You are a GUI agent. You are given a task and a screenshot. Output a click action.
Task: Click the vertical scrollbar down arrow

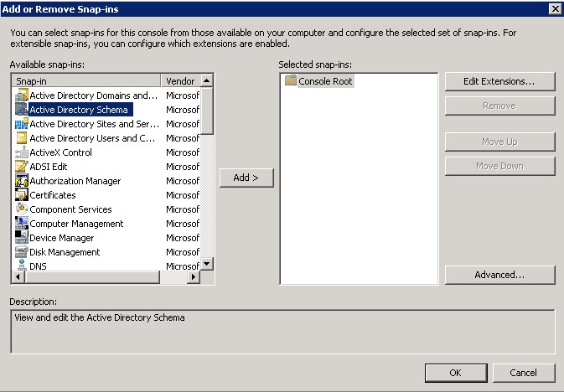(x=207, y=264)
